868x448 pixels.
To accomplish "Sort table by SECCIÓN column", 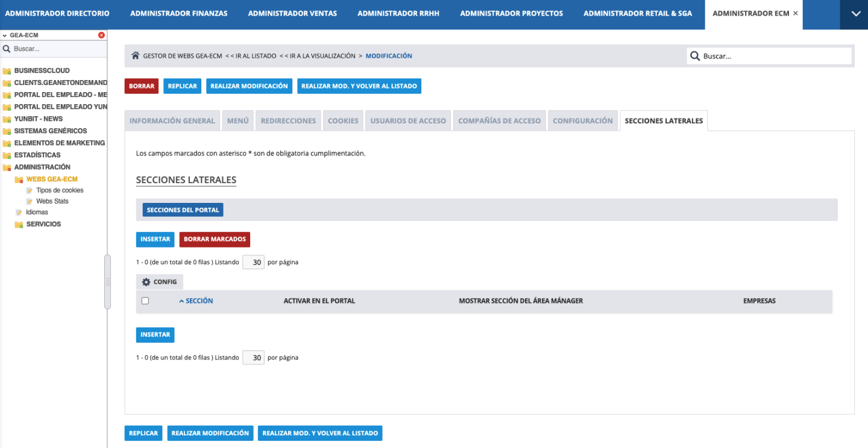I will tap(198, 301).
